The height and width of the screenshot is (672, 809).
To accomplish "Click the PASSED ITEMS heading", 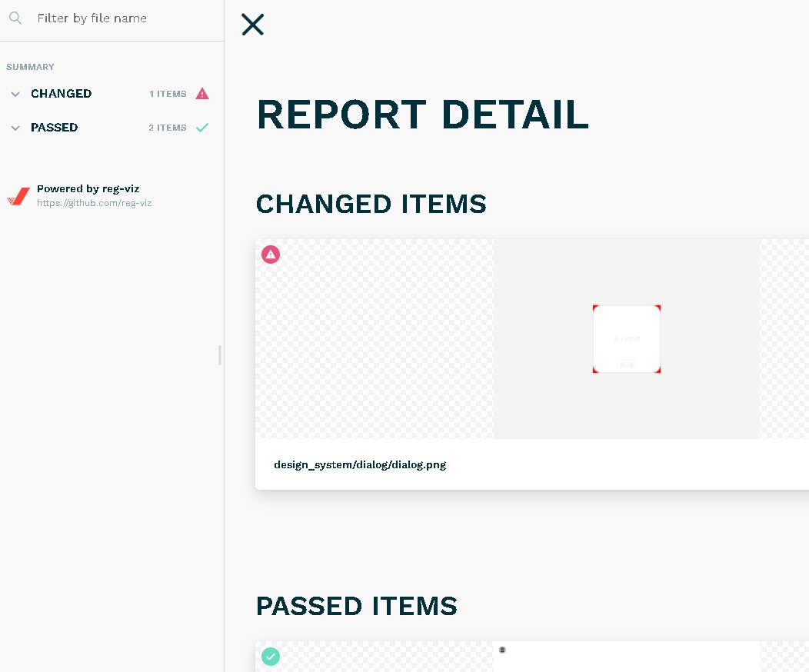I will [x=357, y=606].
